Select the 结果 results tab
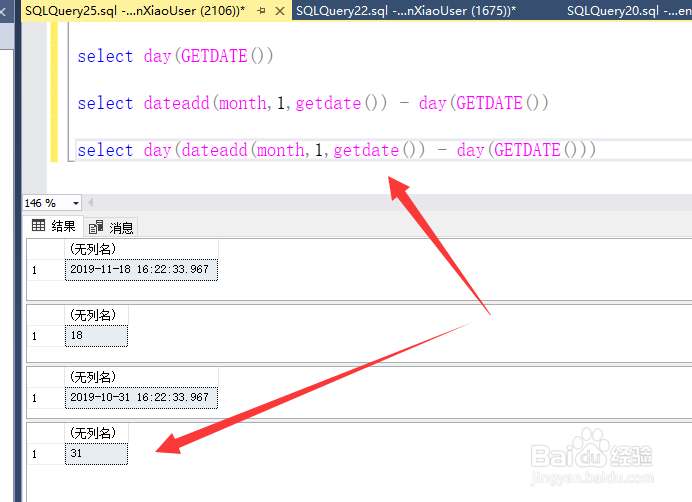The height and width of the screenshot is (502, 692). tap(53, 226)
